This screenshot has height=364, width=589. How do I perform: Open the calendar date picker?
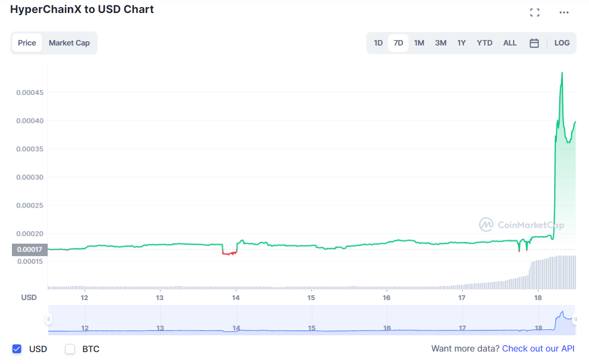pos(534,42)
